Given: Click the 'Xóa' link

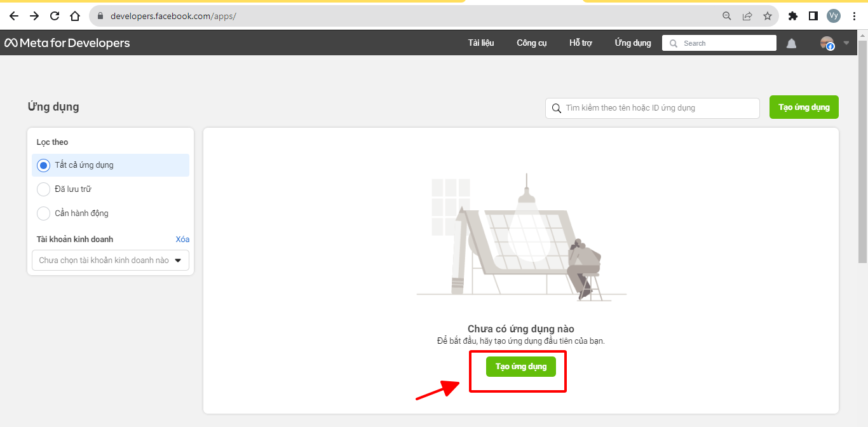Looking at the screenshot, I should [182, 240].
